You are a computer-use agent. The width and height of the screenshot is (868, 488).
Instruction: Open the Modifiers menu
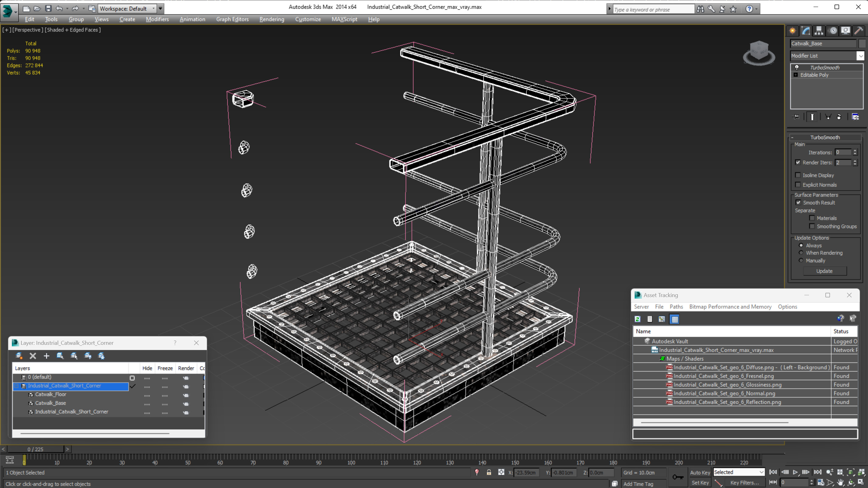157,19
